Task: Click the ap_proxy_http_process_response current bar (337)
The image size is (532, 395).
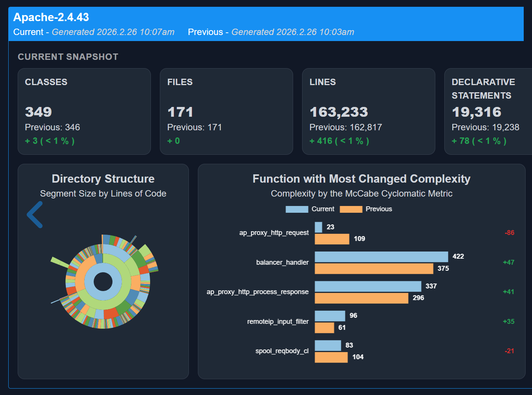Action: [x=368, y=286]
